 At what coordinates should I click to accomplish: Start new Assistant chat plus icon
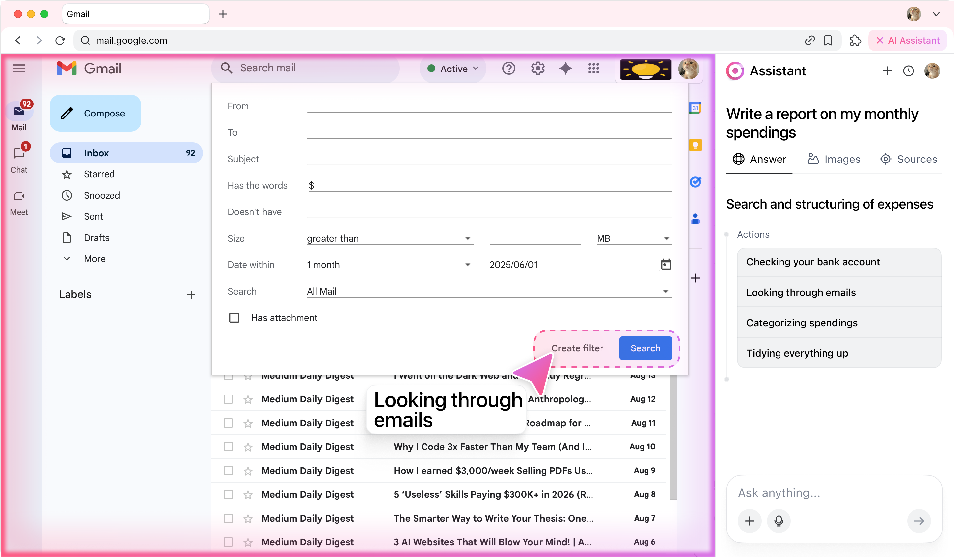887,71
